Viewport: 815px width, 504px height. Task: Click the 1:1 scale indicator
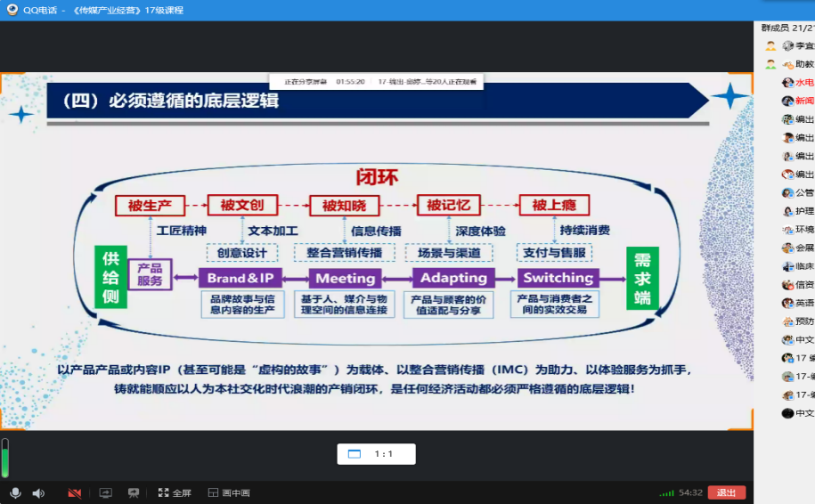(376, 454)
